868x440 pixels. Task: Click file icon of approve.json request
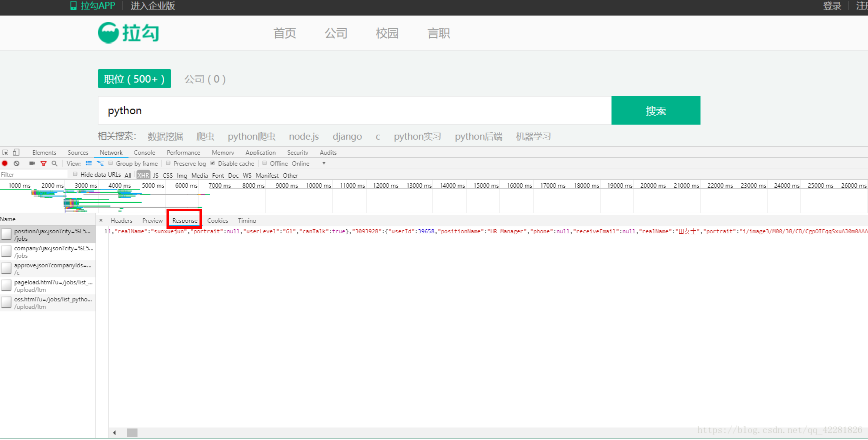coord(6,268)
